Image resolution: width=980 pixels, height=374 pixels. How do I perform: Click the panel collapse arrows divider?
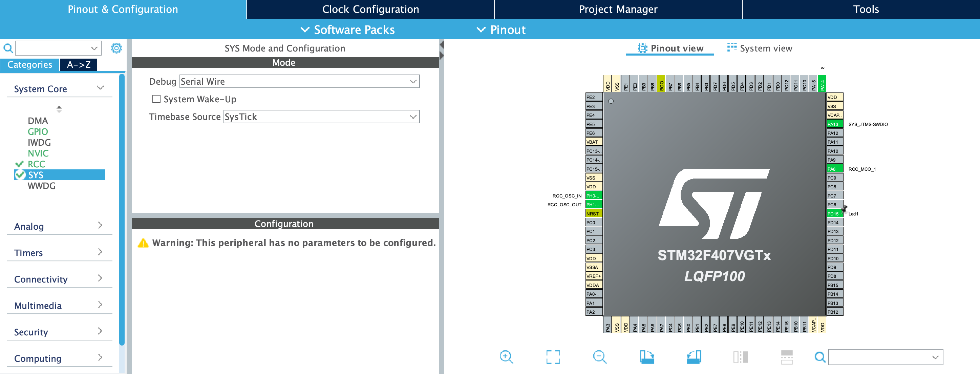[x=442, y=50]
